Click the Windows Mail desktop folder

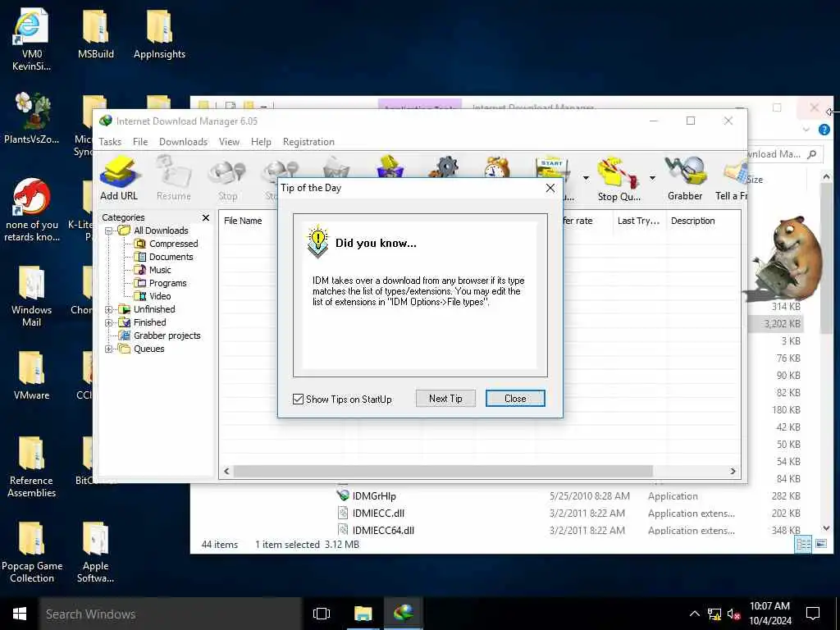click(x=32, y=296)
